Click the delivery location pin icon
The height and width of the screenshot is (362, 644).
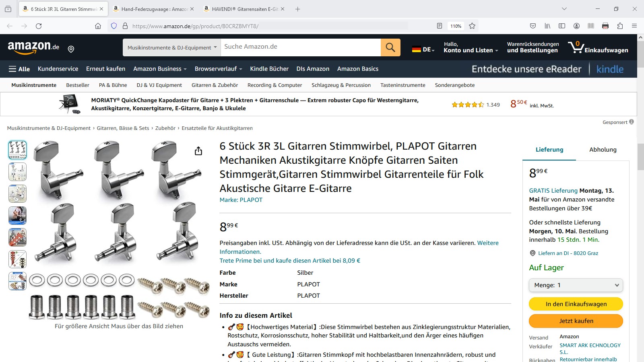pyautogui.click(x=71, y=49)
